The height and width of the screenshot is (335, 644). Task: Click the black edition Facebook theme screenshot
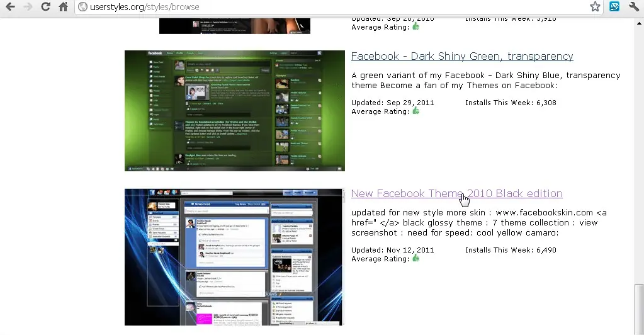click(234, 258)
